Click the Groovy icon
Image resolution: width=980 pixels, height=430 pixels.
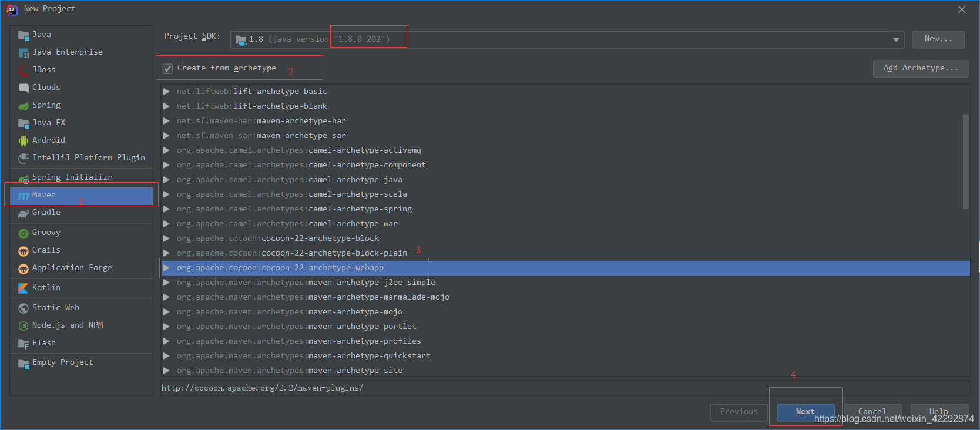pyautogui.click(x=24, y=233)
